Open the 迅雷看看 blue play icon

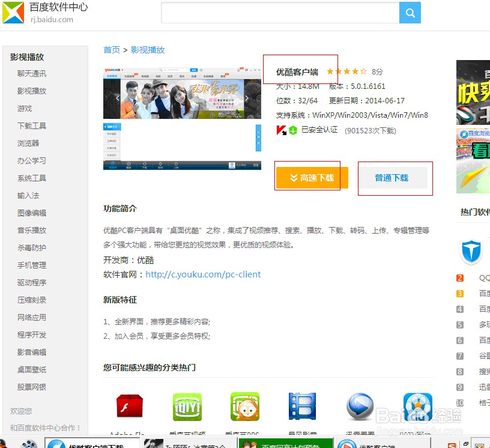tap(360, 407)
